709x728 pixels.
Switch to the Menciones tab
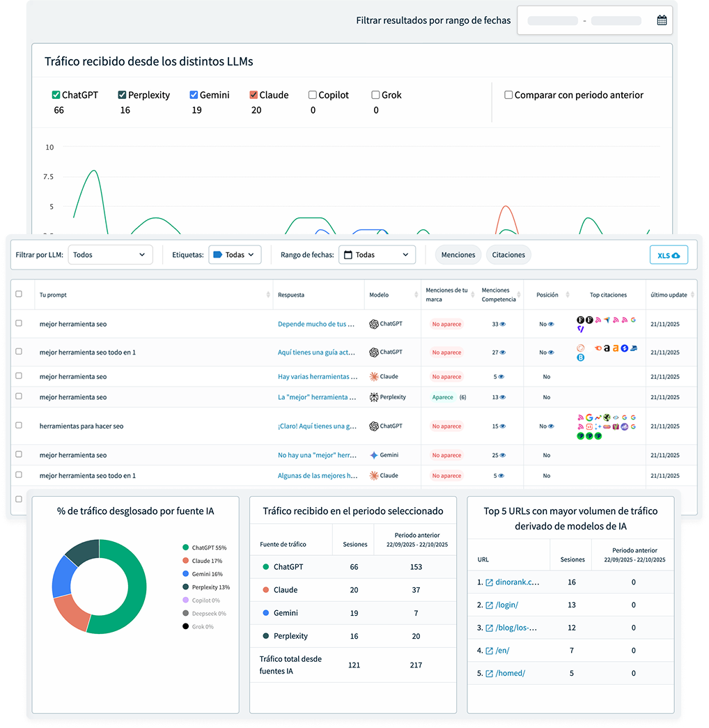coord(458,255)
